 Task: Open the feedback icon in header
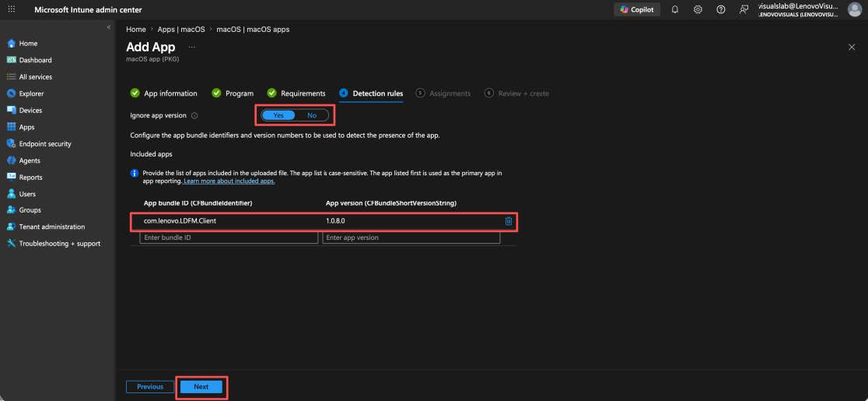(744, 9)
